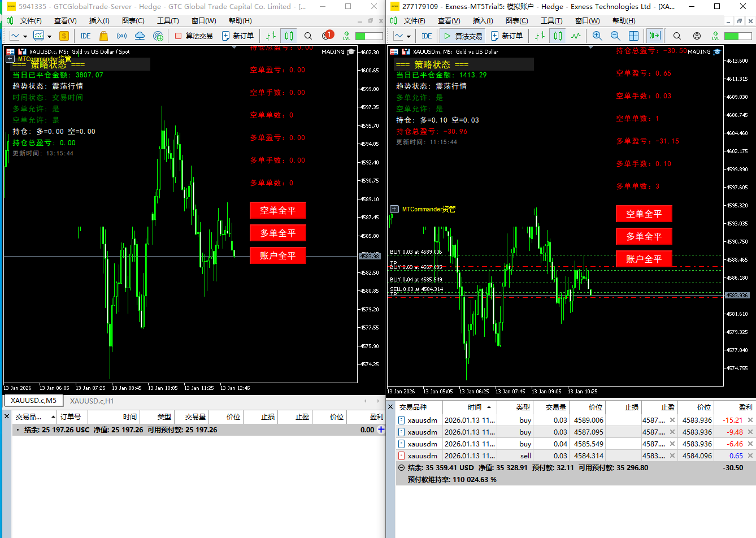Screen dimensions: 756x538
Task: Expand the MTCommander panel plus box in GTC chart
Action: point(10,59)
